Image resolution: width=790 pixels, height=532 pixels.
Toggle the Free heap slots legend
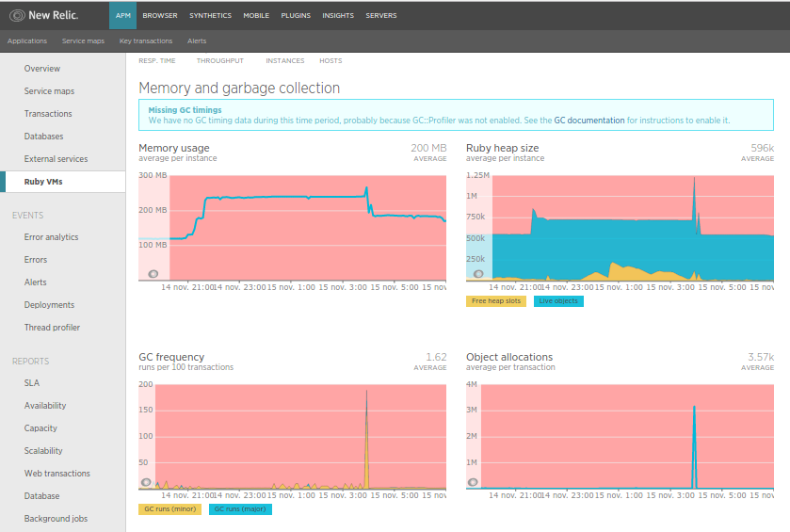pos(495,301)
